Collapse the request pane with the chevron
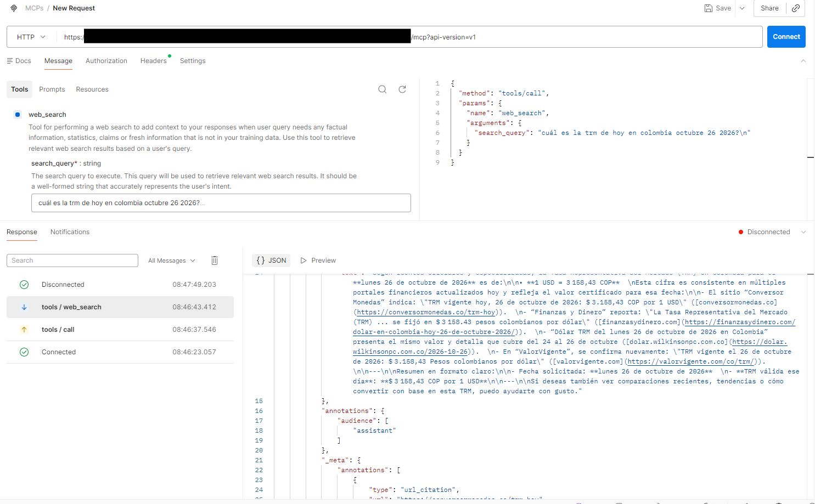The image size is (815, 504). (x=803, y=61)
